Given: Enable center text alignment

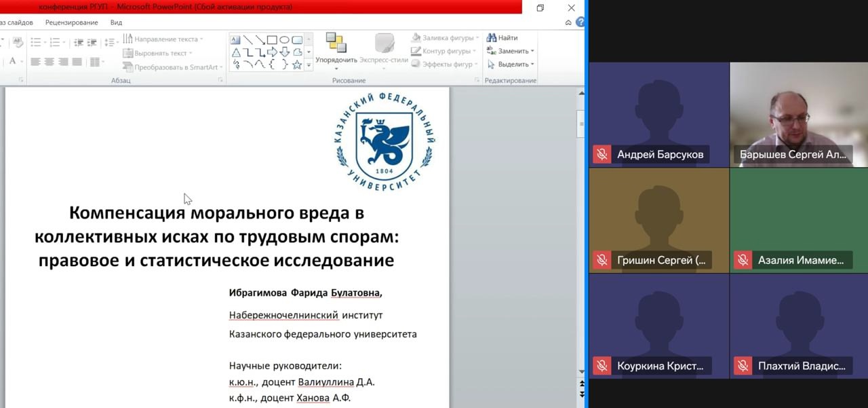Looking at the screenshot, I should [47, 62].
